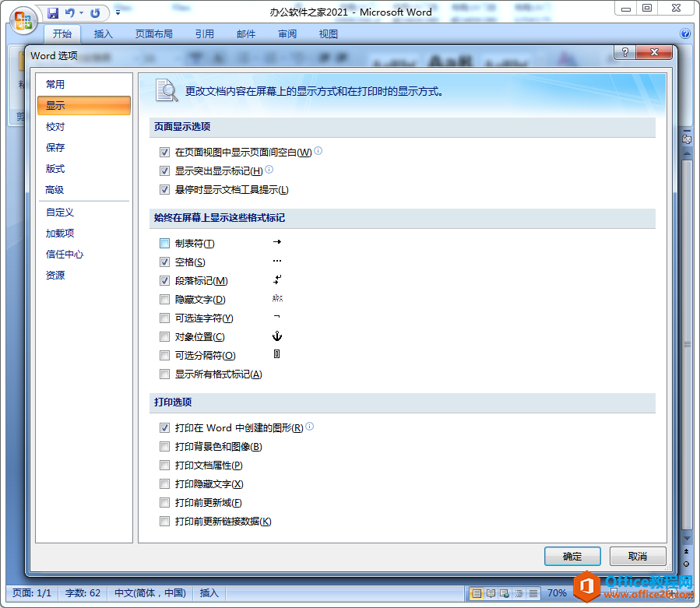700x608 pixels.
Task: Open the 插入 ribbon tab
Action: click(103, 34)
